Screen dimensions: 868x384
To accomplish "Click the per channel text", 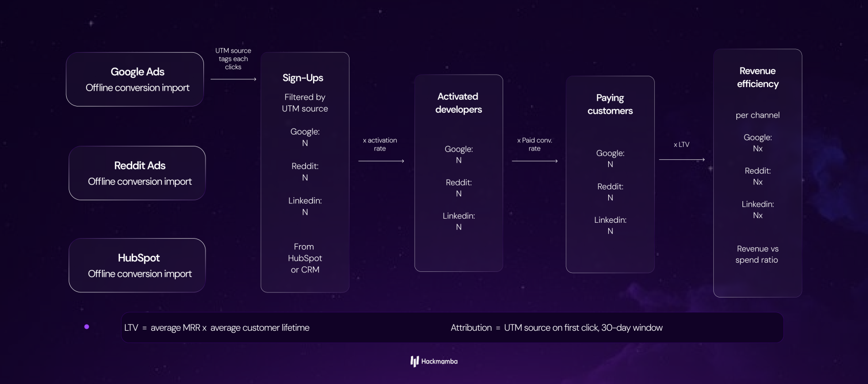I will (757, 115).
